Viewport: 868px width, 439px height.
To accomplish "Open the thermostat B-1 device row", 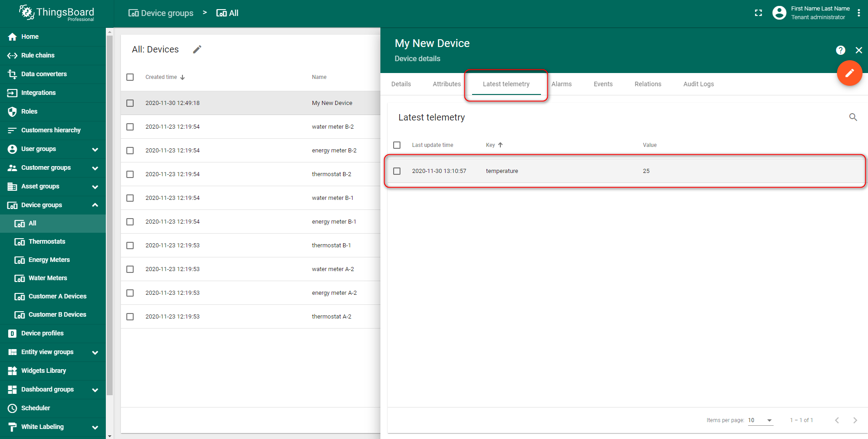I will point(250,246).
